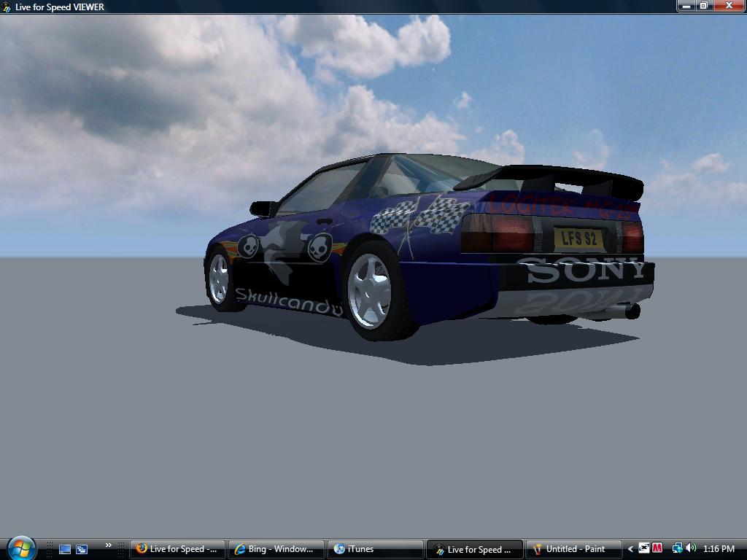The width and height of the screenshot is (747, 560).
Task: Click Show Desktop quick launch icon
Action: pyautogui.click(x=65, y=549)
